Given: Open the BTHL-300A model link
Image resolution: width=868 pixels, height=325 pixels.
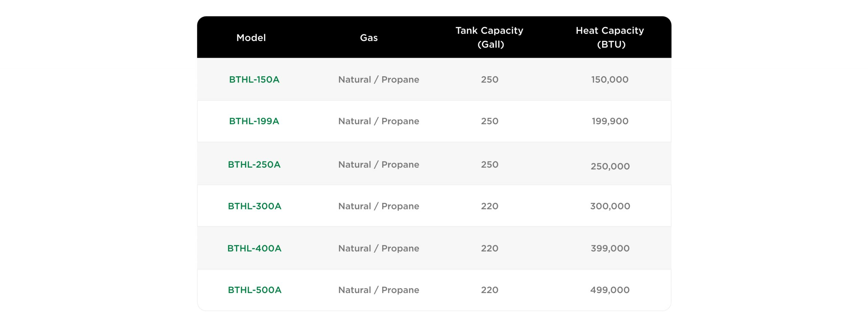Looking at the screenshot, I should coord(254,206).
